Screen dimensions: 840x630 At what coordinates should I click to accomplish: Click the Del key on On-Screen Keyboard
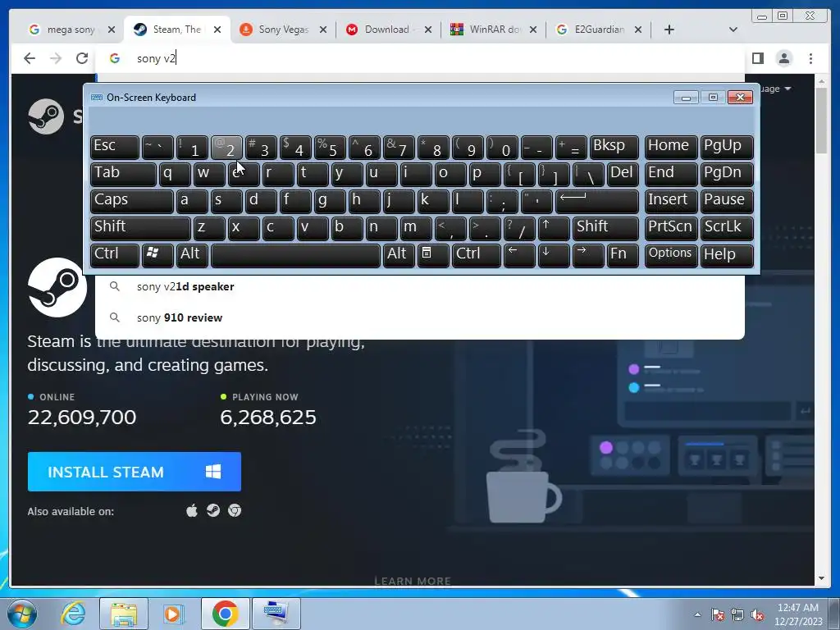click(x=623, y=174)
